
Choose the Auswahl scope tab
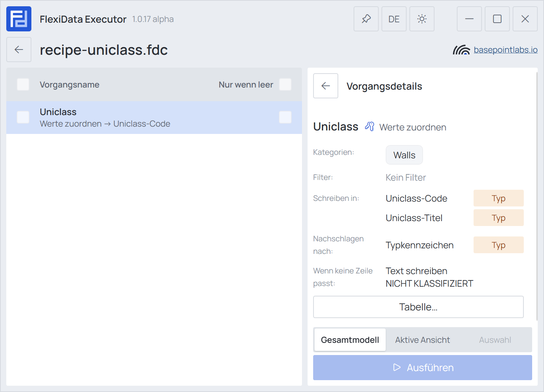(495, 340)
